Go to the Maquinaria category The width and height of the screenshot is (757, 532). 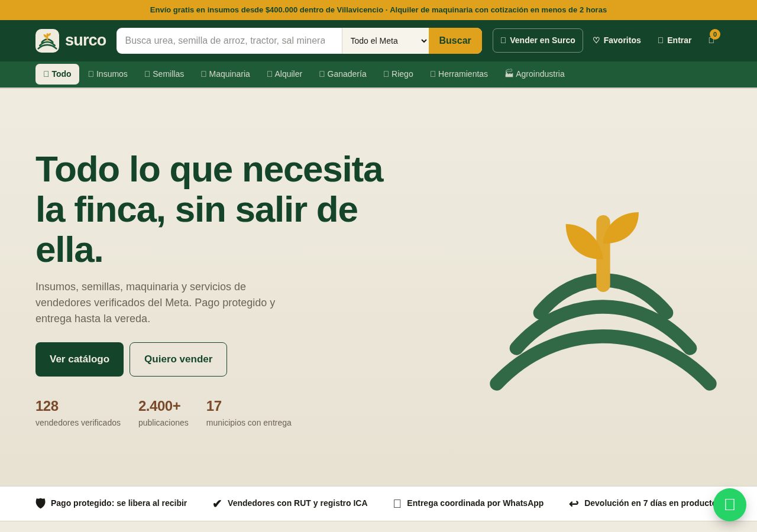[225, 74]
